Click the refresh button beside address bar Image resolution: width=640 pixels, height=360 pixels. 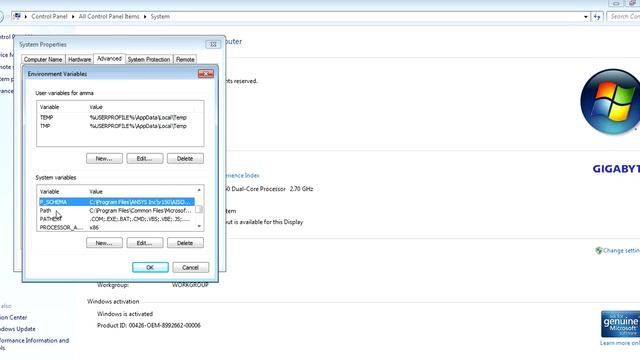[597, 17]
